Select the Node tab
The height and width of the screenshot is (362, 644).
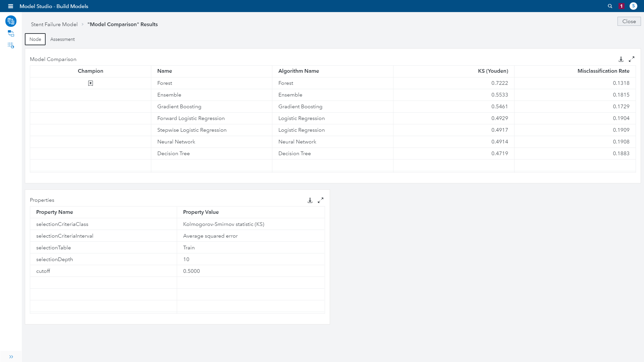pyautogui.click(x=35, y=39)
